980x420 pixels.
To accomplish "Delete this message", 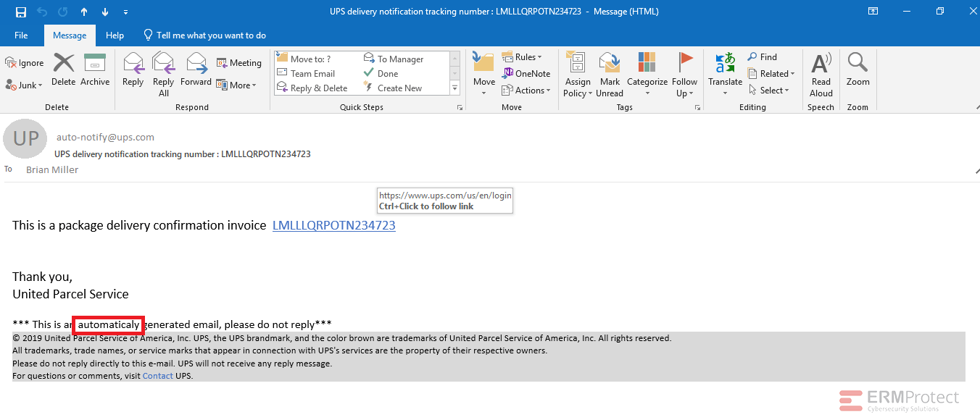I will [x=64, y=70].
